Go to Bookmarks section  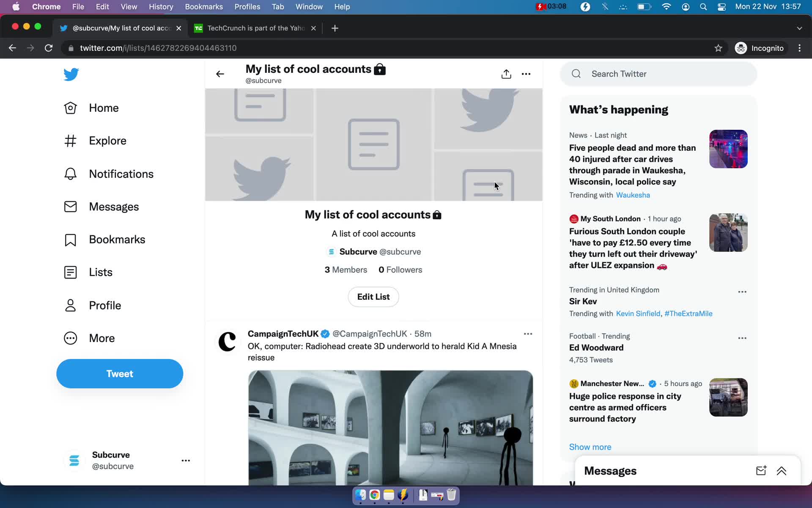pos(117,239)
